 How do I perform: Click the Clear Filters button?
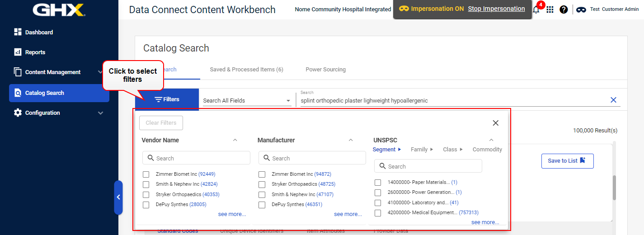(x=161, y=123)
